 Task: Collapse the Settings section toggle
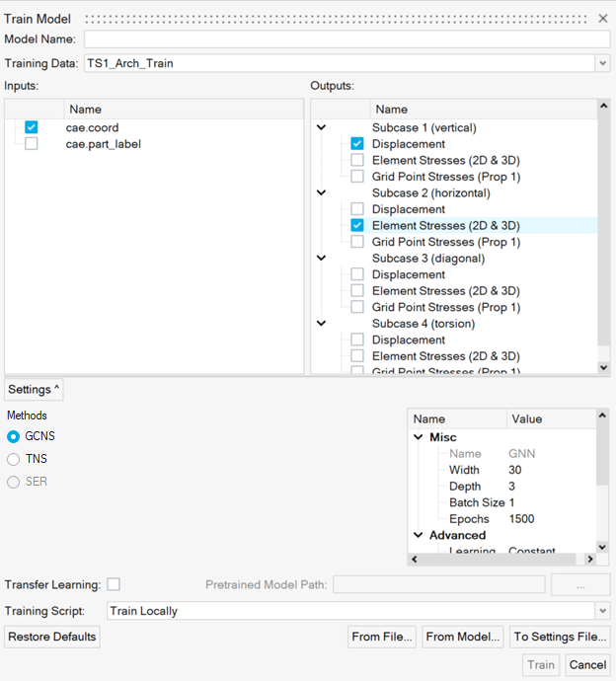point(34,390)
